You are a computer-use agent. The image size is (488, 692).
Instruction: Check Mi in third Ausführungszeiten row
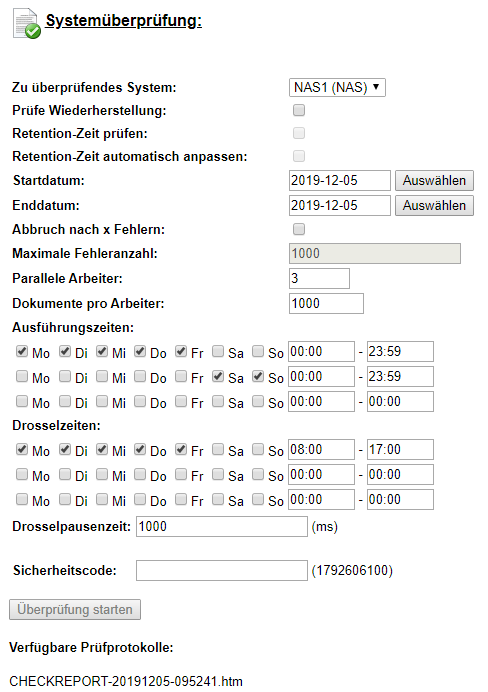click(102, 401)
